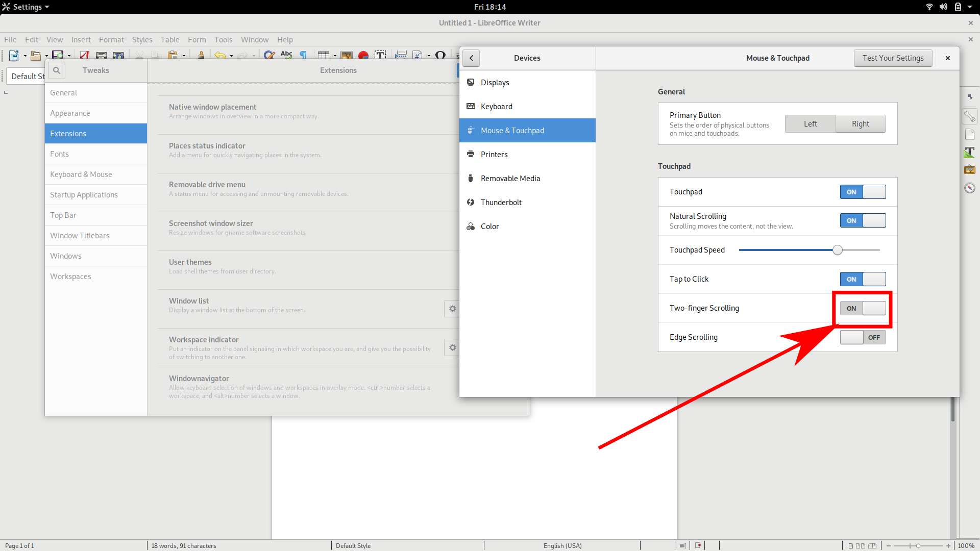980x551 pixels.
Task: Open Thunderbolt in Devices list
Action: coord(527,203)
